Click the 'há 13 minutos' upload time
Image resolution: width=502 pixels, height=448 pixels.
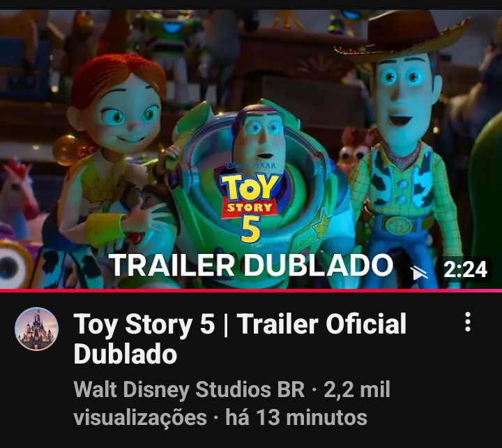coord(296,417)
